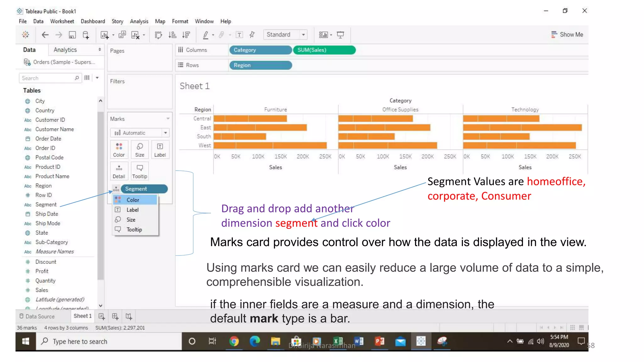
Task: Click the Segment pill in Marks
Action: point(144,189)
